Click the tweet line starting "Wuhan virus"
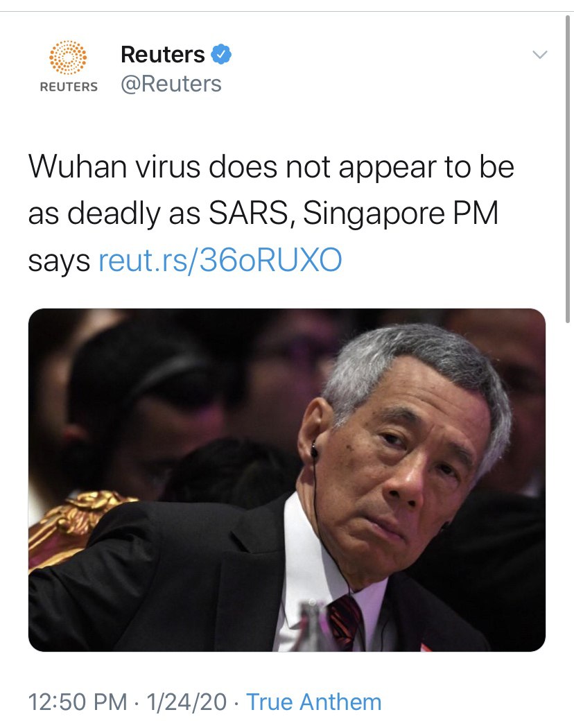The height and width of the screenshot is (728, 574). [271, 166]
